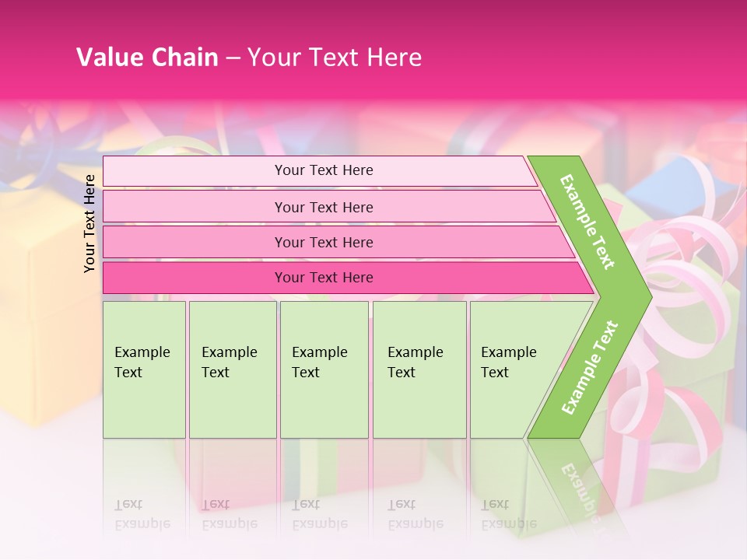747x560 pixels.
Task: Click the bold "Value Chain" title words
Action: (x=147, y=58)
